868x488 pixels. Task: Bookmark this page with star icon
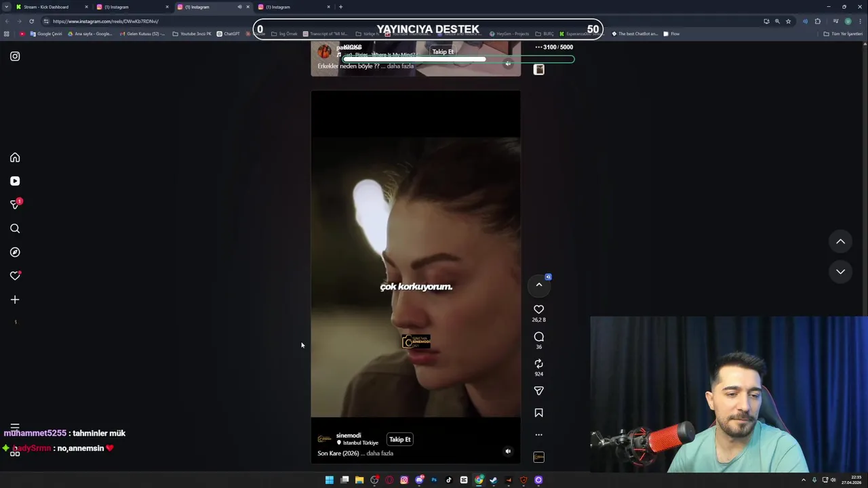click(x=788, y=21)
